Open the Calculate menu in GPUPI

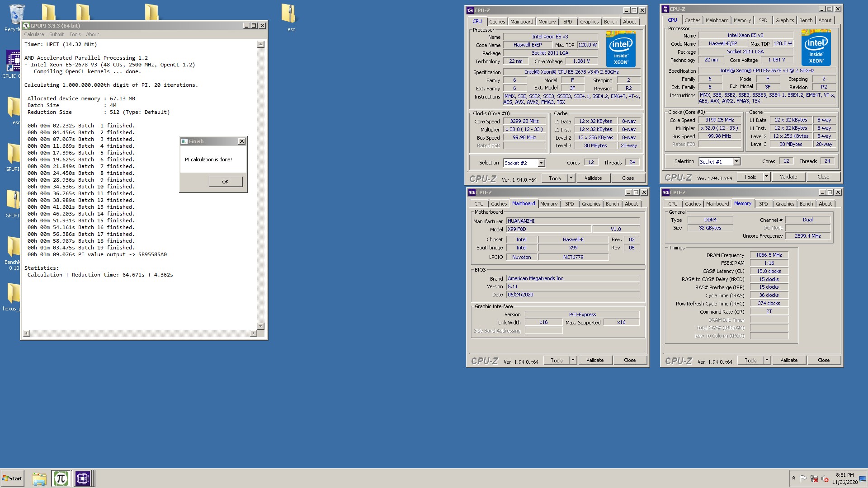[x=34, y=34]
